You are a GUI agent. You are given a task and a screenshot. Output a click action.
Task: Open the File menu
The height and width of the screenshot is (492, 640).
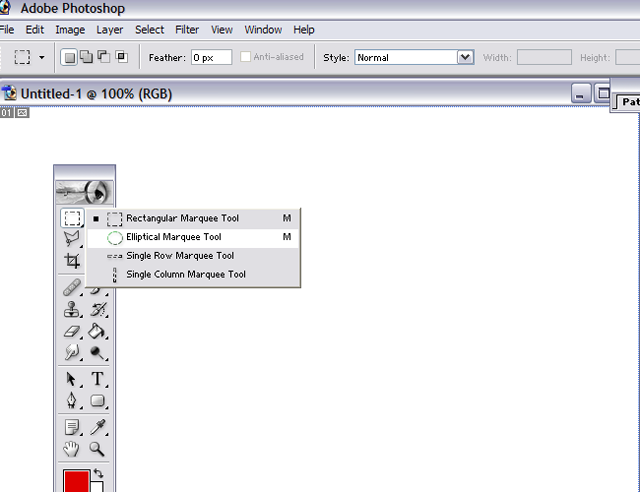7,30
